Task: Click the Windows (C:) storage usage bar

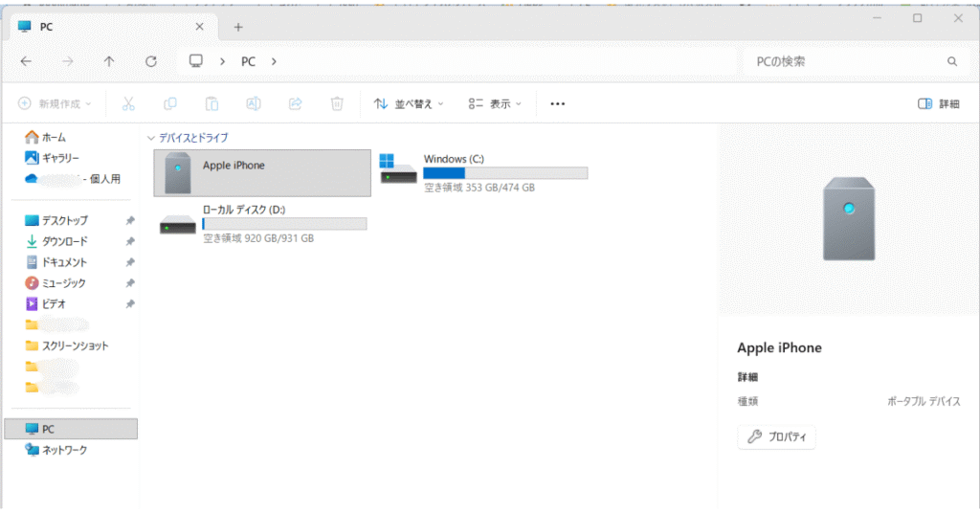Action: pyautogui.click(x=505, y=173)
